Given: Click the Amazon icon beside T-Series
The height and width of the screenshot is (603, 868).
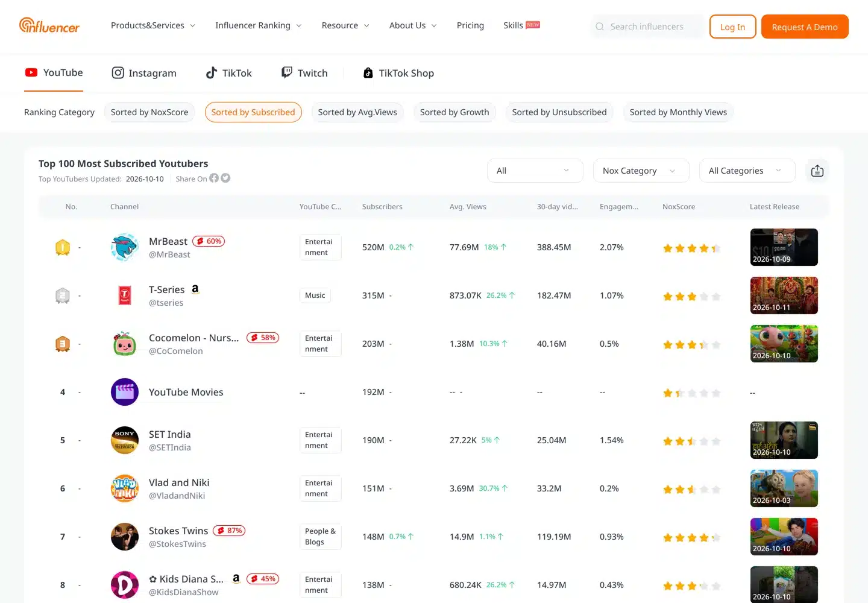Looking at the screenshot, I should coord(195,289).
